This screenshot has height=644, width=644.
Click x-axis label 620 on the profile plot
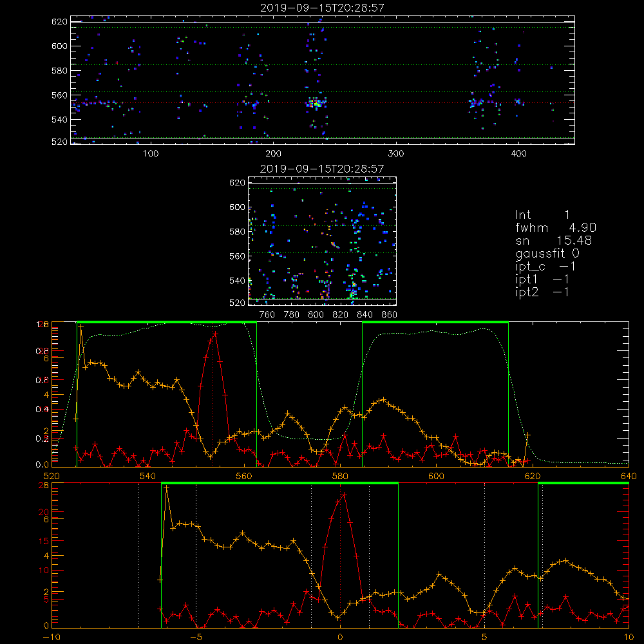coord(533,476)
